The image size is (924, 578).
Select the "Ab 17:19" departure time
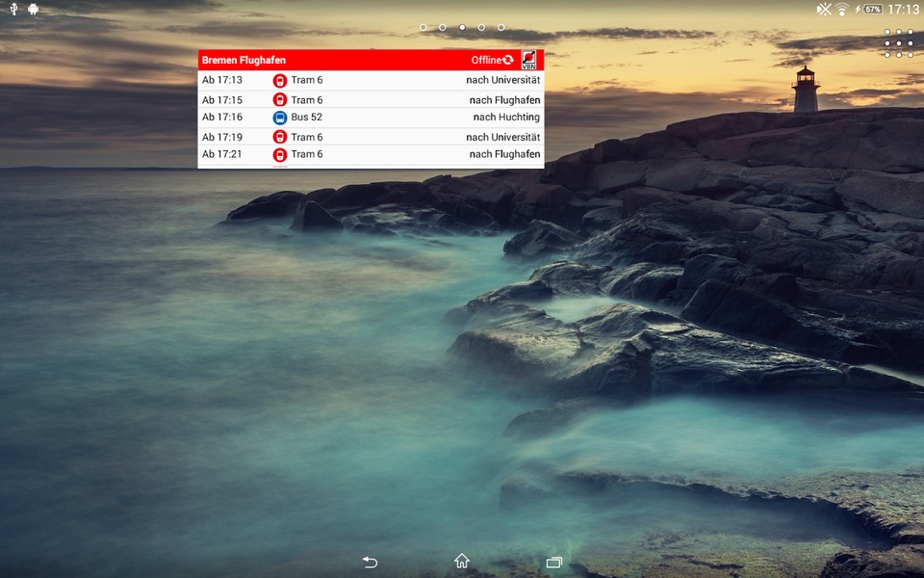pyautogui.click(x=222, y=137)
